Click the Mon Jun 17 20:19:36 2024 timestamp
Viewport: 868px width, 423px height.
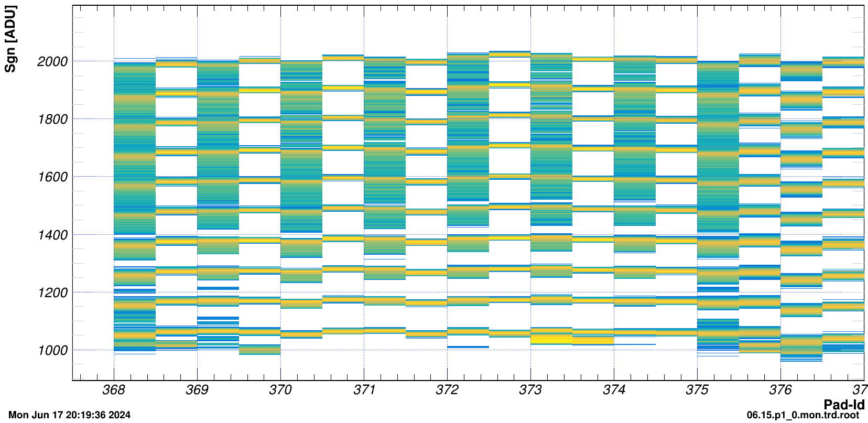coord(69,415)
